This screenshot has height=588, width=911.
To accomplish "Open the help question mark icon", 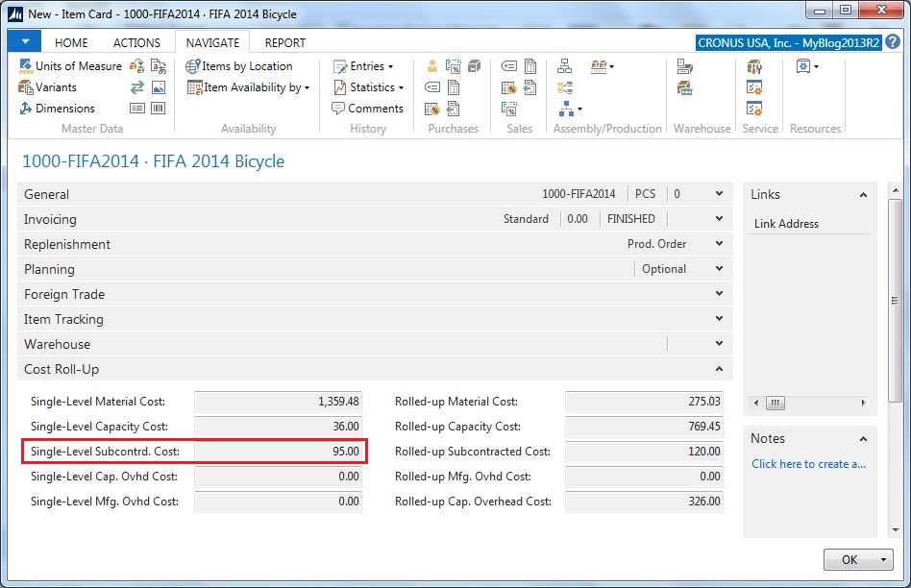I will (x=893, y=42).
